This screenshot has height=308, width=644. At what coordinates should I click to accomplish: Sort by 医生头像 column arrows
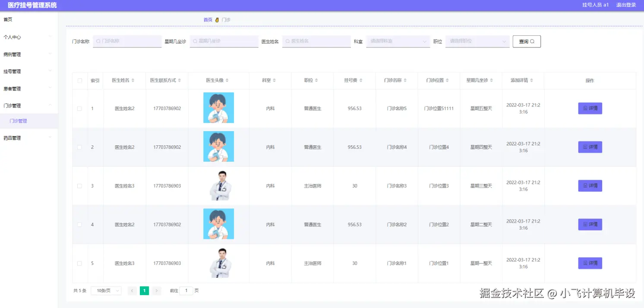[227, 81]
